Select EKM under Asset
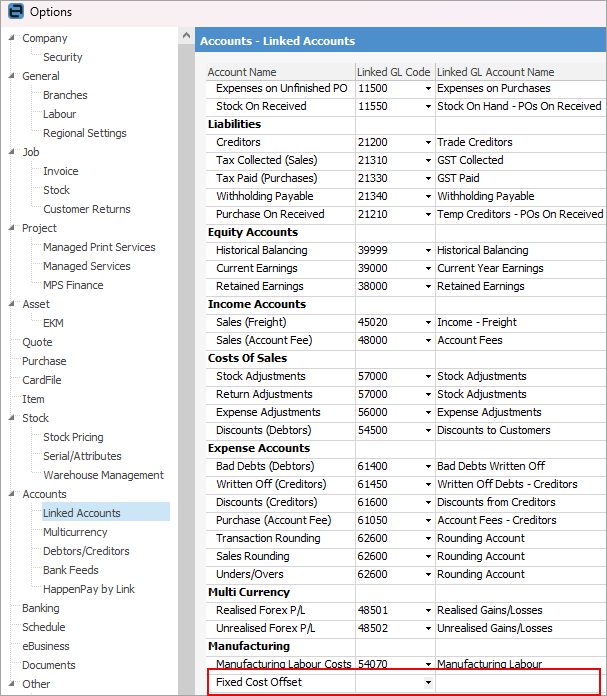The height and width of the screenshot is (696, 607). click(x=53, y=323)
